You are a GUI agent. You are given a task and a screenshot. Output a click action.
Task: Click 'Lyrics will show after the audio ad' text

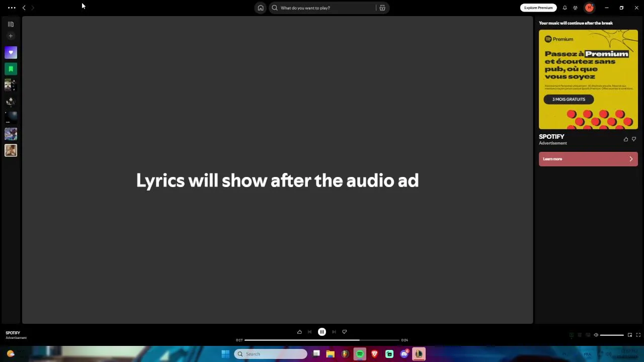[277, 180]
